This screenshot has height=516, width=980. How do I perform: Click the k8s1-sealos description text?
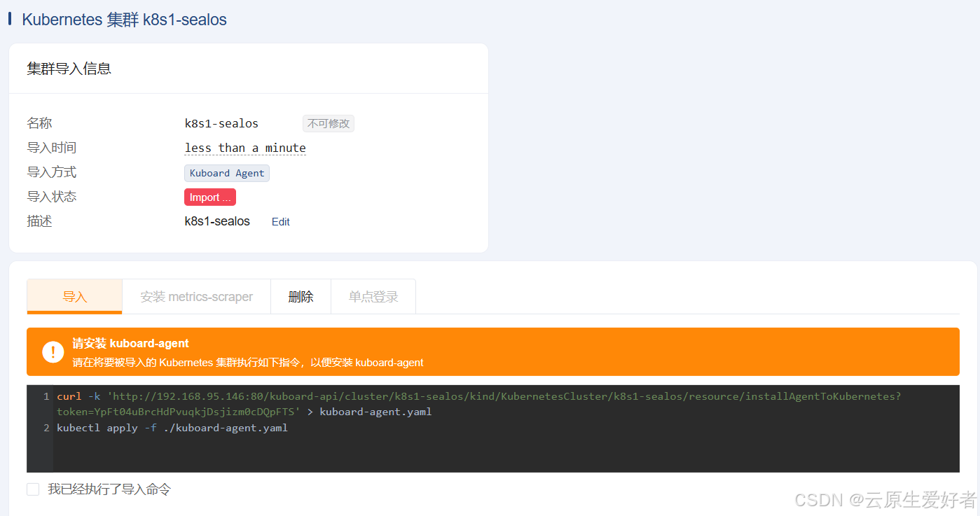(217, 221)
